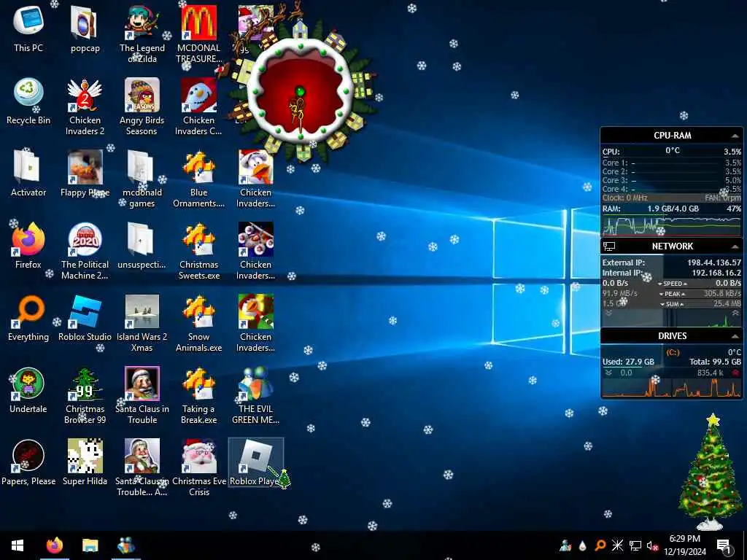
Task: Click the SPEED label in Network gadget
Action: tap(672, 284)
